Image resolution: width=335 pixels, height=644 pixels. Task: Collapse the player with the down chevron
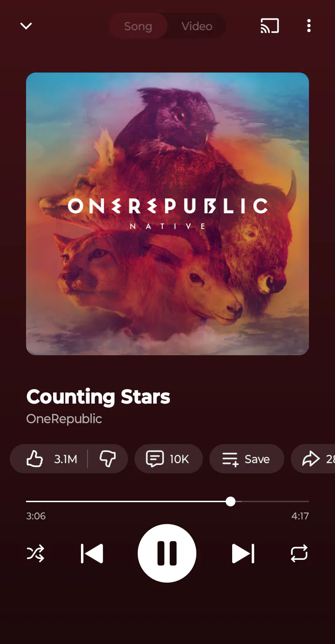click(26, 26)
